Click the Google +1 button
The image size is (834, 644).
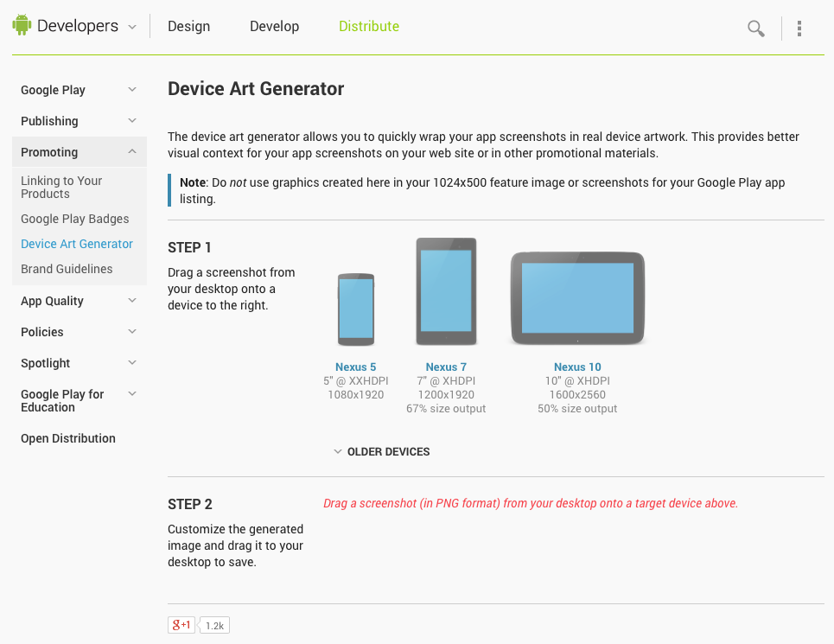click(181, 625)
